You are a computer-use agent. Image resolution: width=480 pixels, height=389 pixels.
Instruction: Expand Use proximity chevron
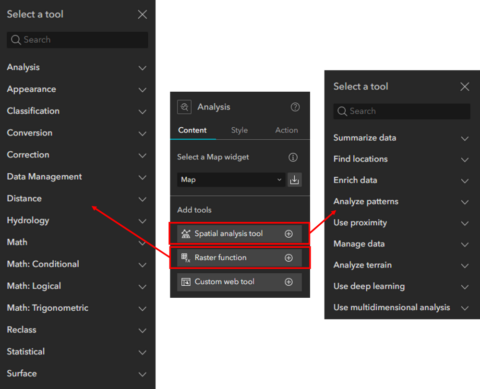[465, 224]
